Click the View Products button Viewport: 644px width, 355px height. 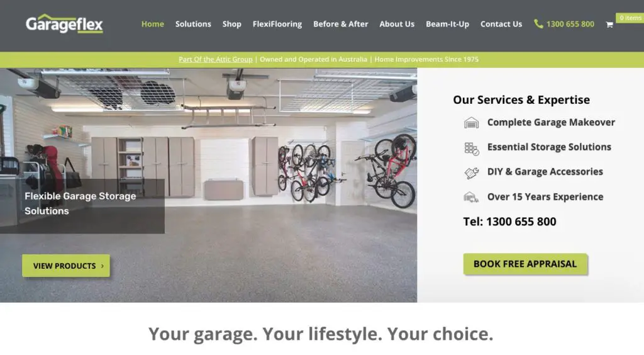tap(66, 266)
